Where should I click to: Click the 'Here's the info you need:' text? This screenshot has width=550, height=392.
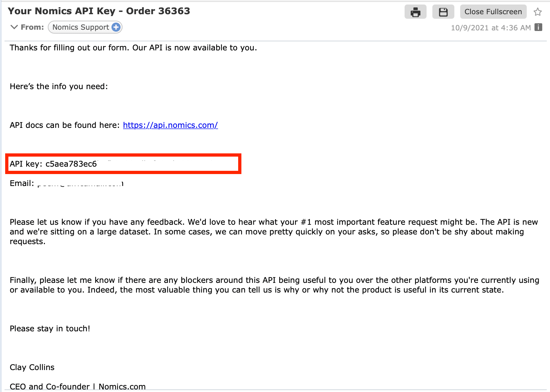coord(59,86)
